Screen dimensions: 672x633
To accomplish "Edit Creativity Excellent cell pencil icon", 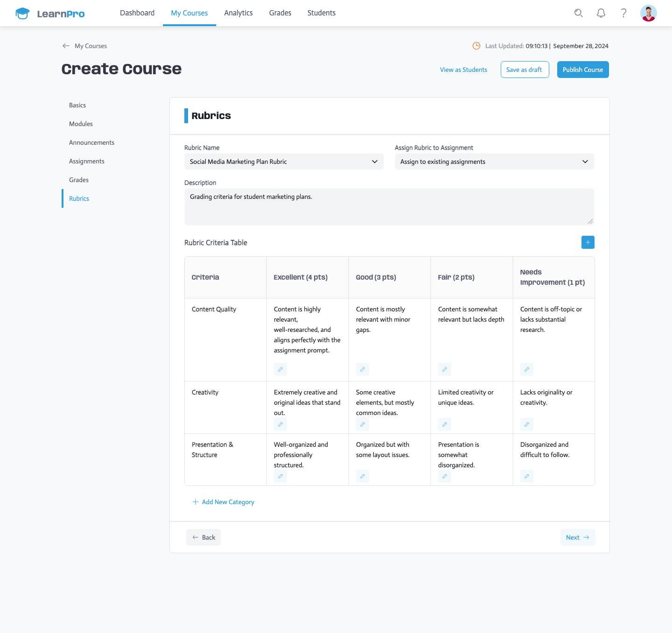I will 280,424.
